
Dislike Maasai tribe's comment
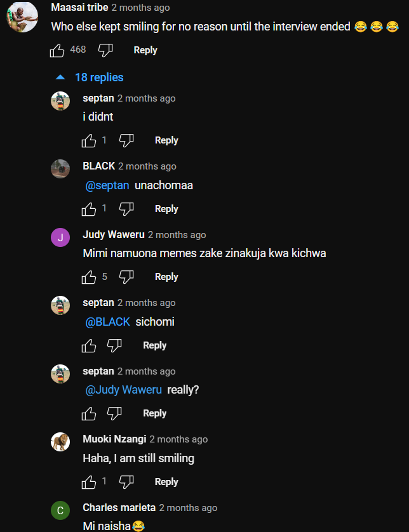coord(105,50)
